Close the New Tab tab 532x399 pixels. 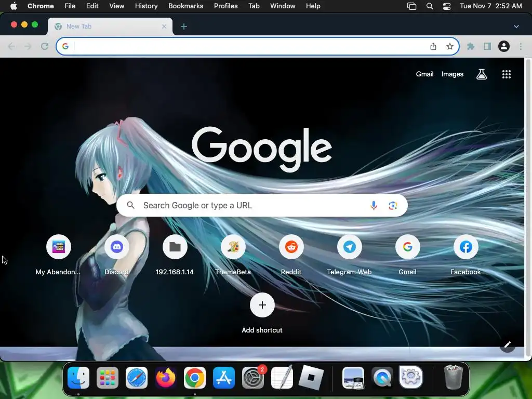(x=164, y=26)
